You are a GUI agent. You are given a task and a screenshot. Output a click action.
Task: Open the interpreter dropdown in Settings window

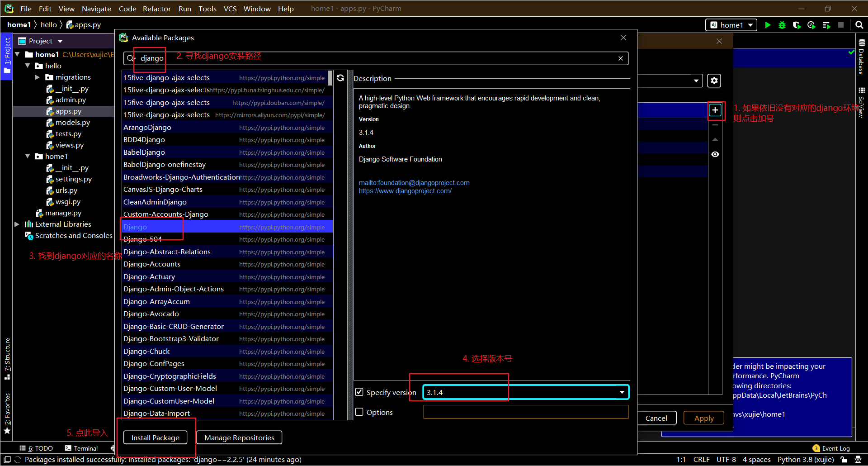tap(696, 81)
